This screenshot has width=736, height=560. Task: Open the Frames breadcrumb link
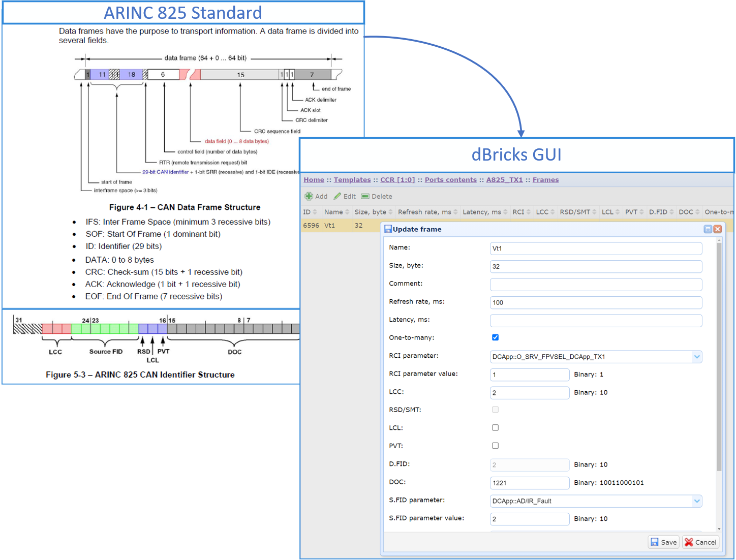coord(545,180)
